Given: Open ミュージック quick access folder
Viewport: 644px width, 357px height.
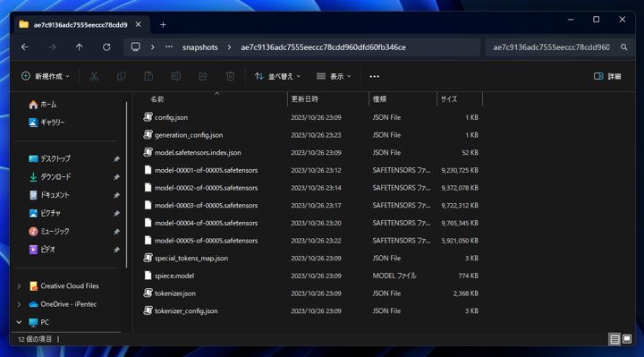Looking at the screenshot, I should point(49,232).
